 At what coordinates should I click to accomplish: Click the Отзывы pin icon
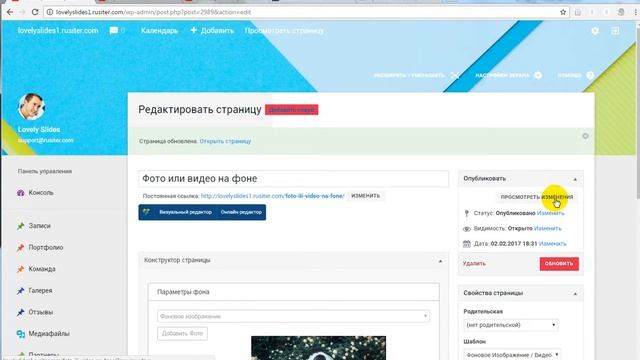(21, 312)
